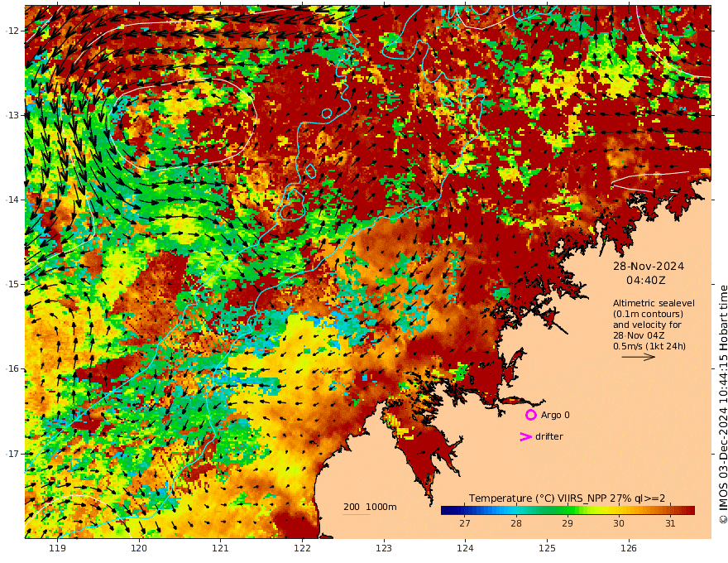Click the '200 1000m' bathymetry label
The image size is (728, 563).
[x=370, y=507]
